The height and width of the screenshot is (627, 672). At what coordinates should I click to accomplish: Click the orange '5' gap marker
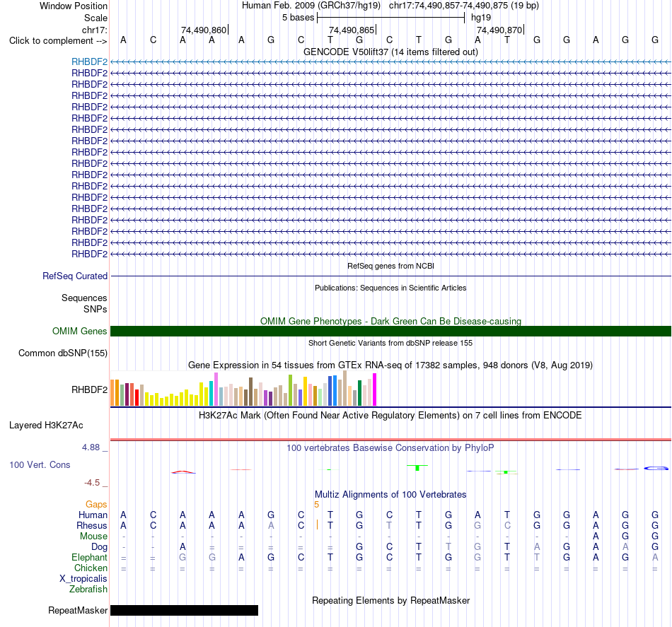tap(317, 505)
